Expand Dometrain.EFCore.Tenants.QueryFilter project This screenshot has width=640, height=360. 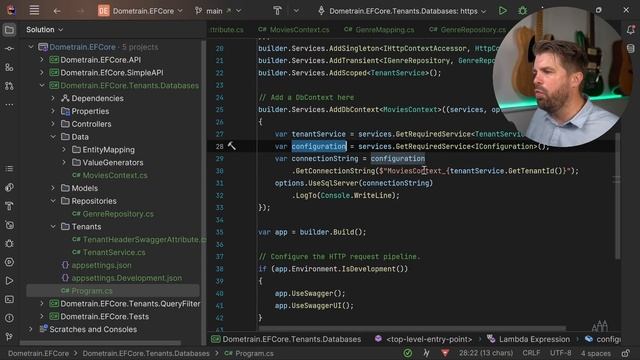point(42,304)
